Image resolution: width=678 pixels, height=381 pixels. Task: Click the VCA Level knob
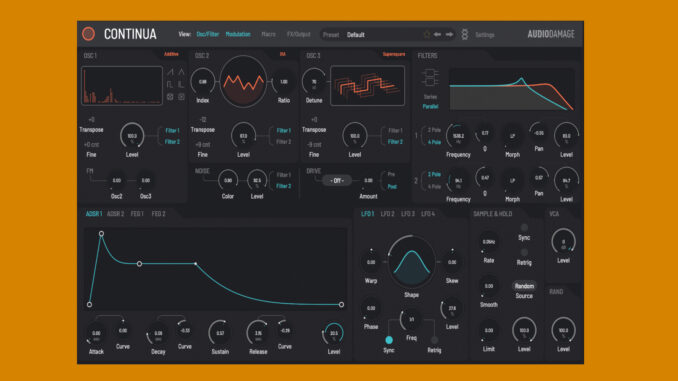[563, 242]
